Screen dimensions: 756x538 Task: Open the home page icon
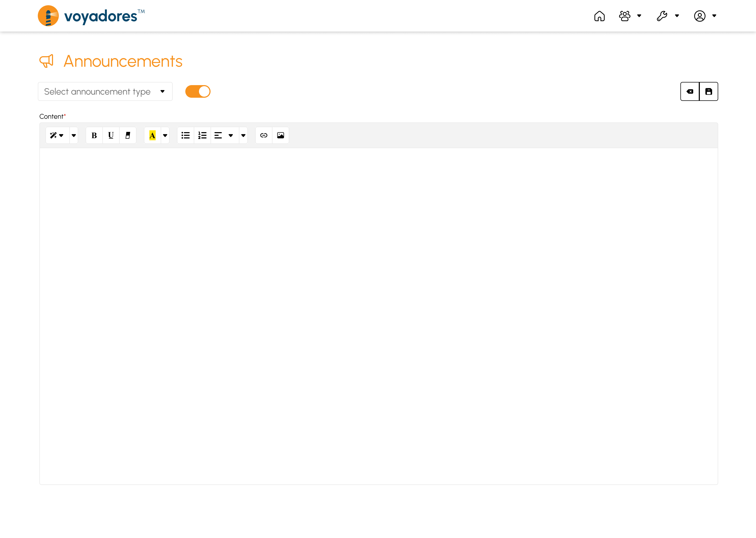pos(599,16)
